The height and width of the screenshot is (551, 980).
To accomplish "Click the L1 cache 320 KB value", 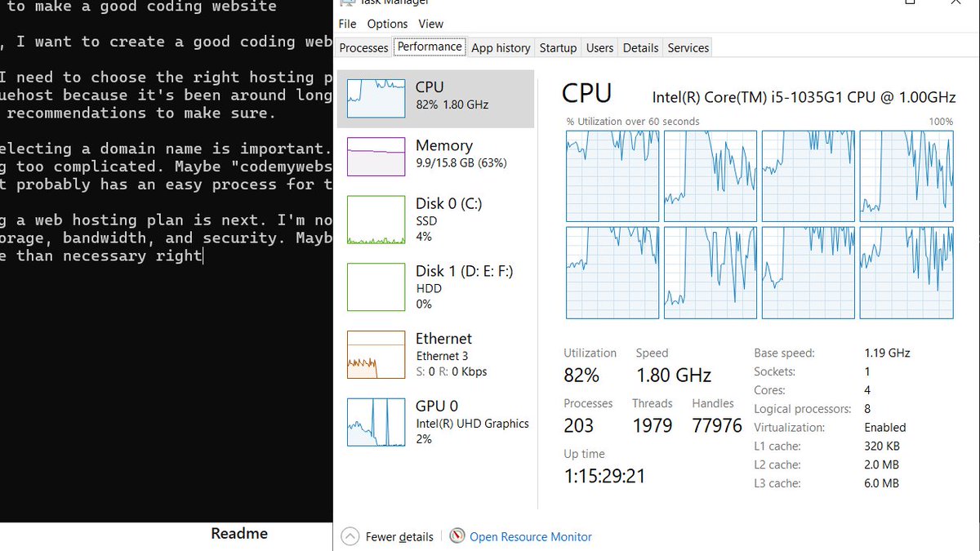I will pyautogui.click(x=882, y=446).
